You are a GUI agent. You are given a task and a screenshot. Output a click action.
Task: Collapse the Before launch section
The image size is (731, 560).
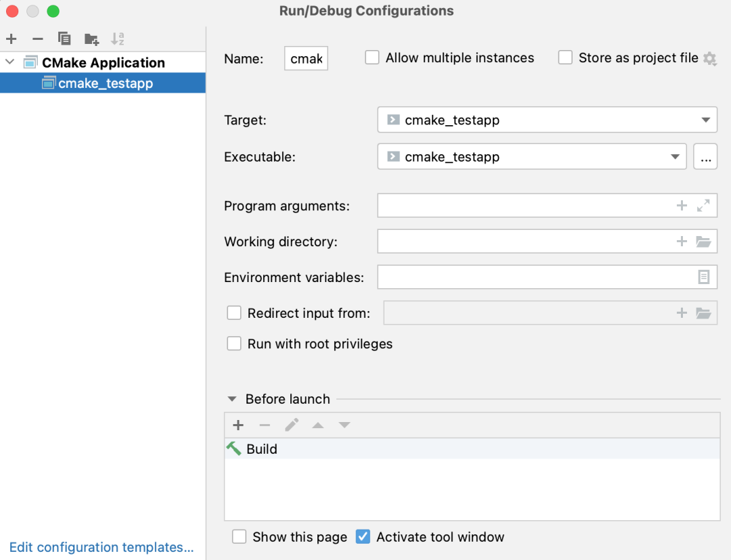click(x=232, y=399)
